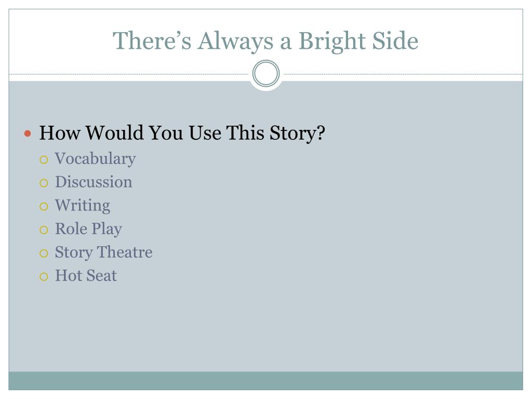Click the dark teal footer bar
Image resolution: width=532 pixels, height=399 pixels.
point(265,381)
